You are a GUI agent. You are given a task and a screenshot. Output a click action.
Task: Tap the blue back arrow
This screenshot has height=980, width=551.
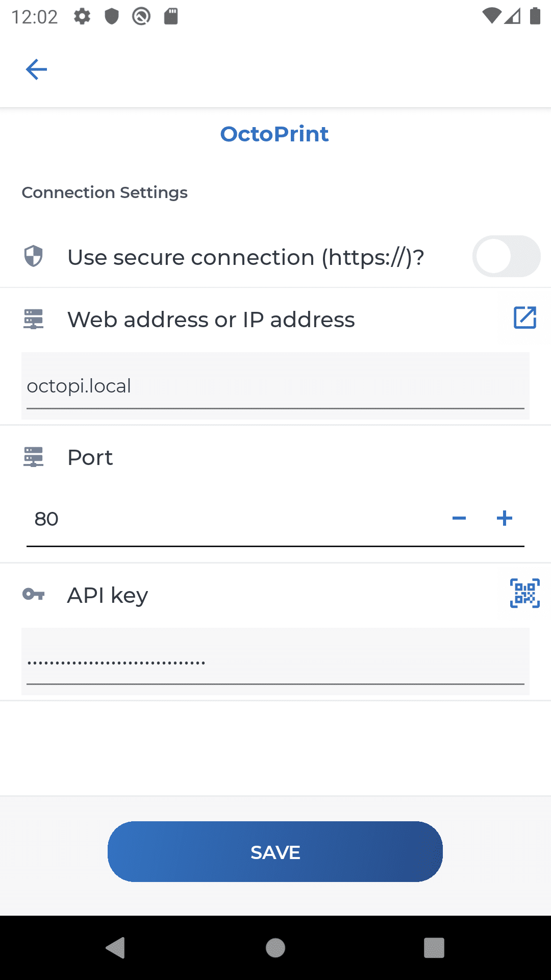(x=36, y=69)
